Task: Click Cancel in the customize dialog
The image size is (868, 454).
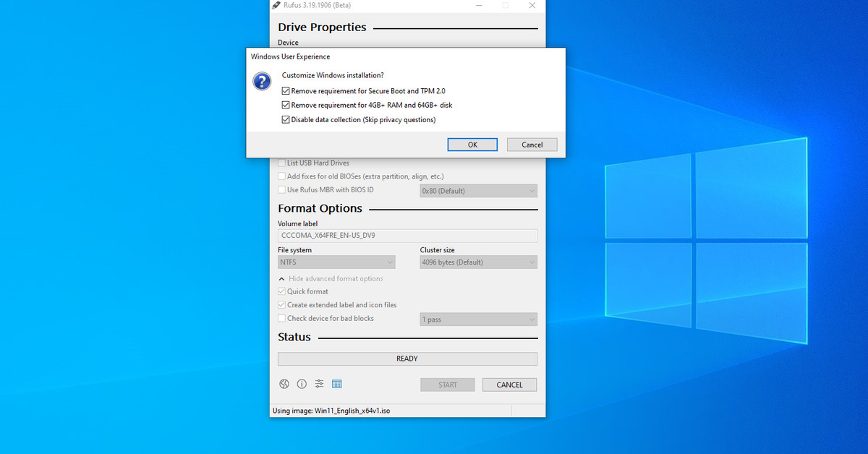Action: pos(532,145)
